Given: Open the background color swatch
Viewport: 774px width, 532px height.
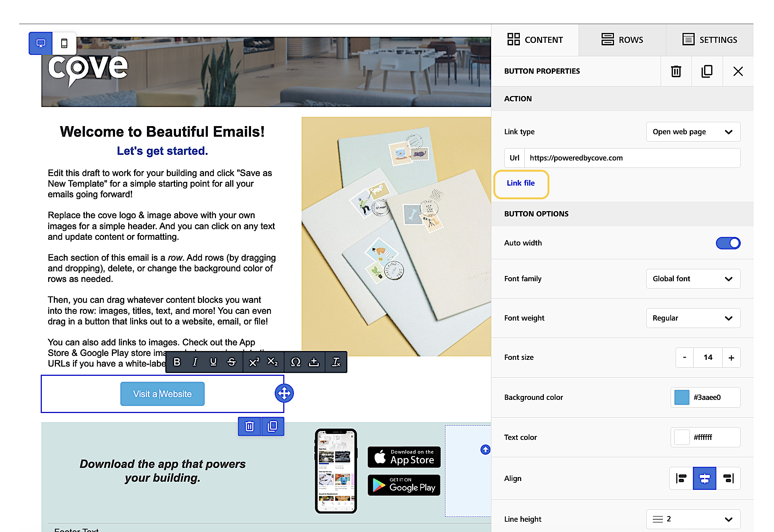Looking at the screenshot, I should (x=682, y=397).
